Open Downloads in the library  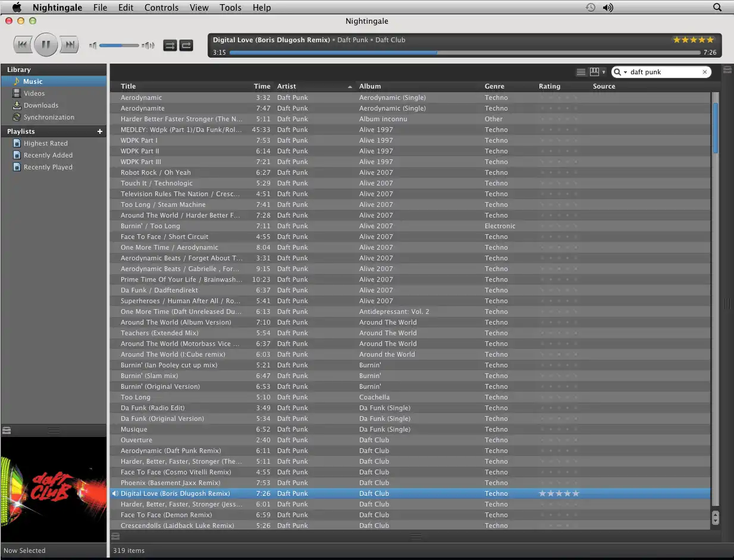click(x=54, y=105)
